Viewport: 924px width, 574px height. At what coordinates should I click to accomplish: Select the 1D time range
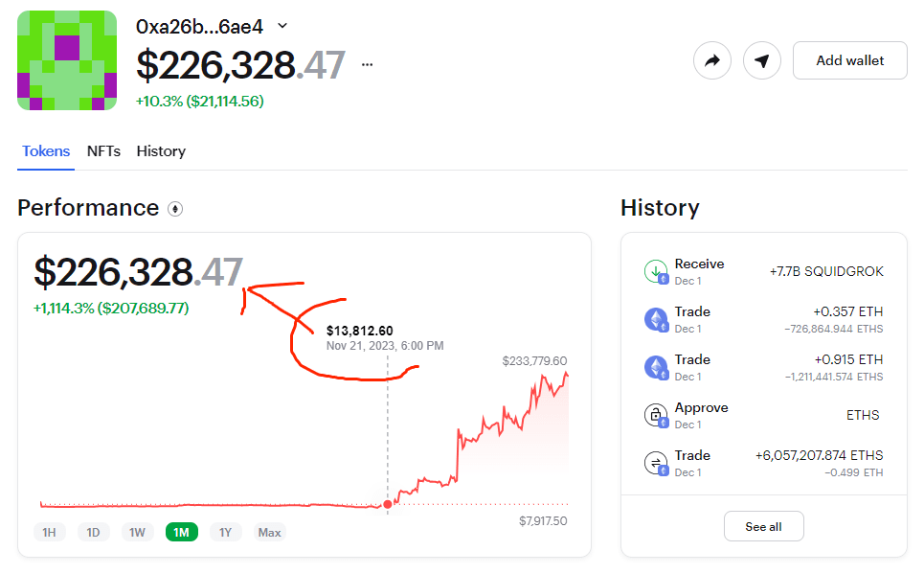[x=93, y=532]
